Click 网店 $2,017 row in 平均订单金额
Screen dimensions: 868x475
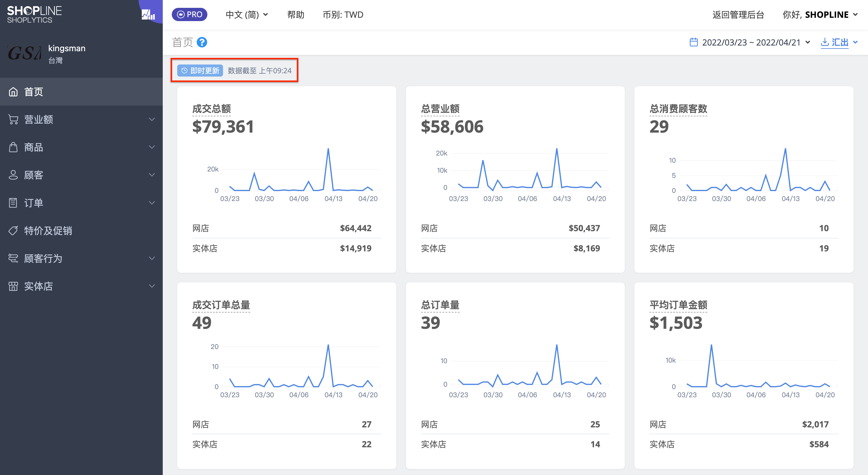click(x=744, y=424)
